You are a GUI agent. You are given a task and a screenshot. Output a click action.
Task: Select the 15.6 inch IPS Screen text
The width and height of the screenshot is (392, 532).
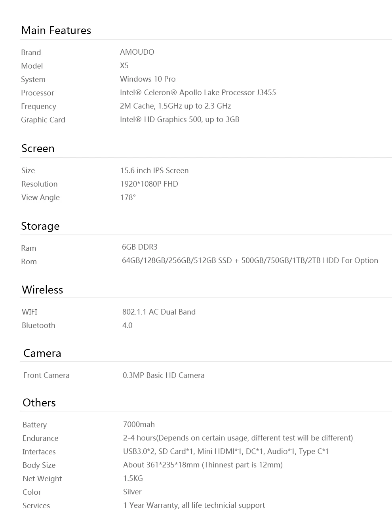154,170
